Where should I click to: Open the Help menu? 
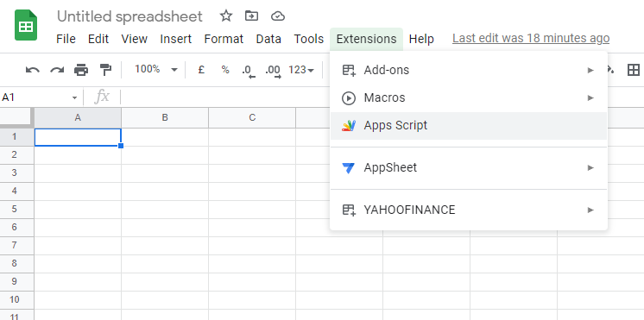click(x=421, y=39)
